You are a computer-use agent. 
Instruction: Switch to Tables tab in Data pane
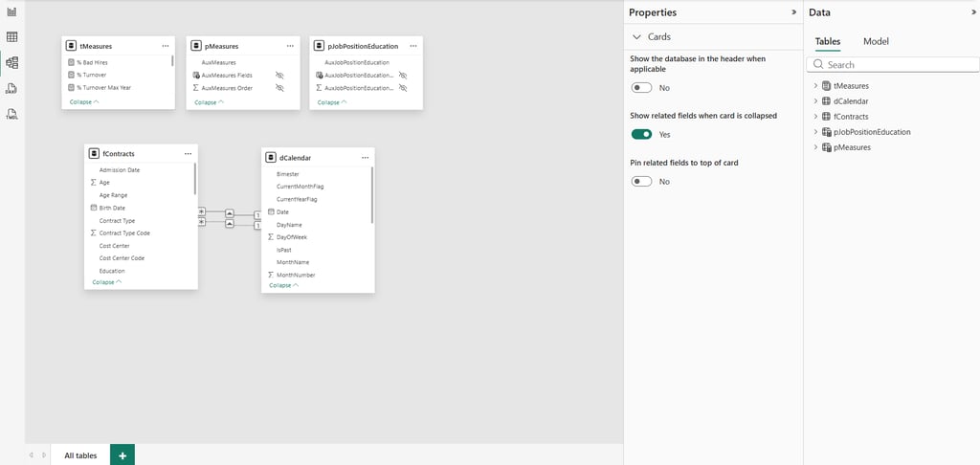[828, 41]
